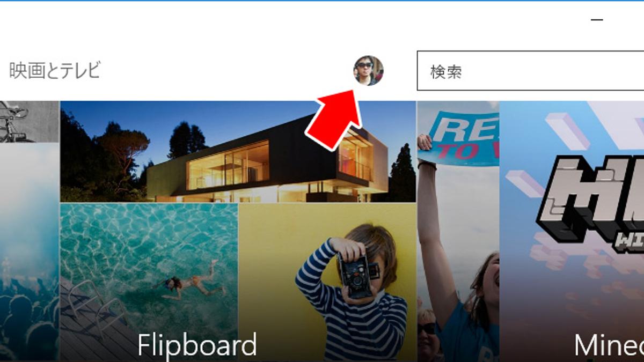644x362 pixels.
Task: Select the turquoise swimming pool tile
Action: [x=149, y=282]
